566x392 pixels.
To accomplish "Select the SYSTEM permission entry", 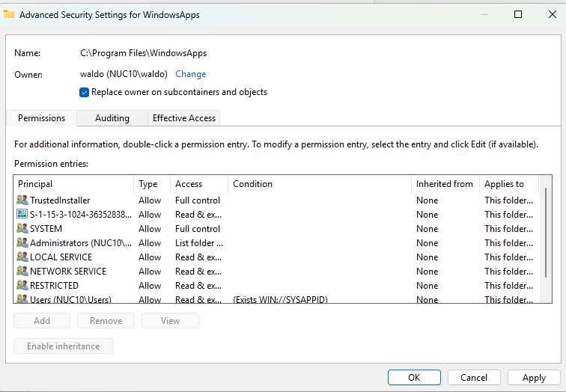I will point(276,229).
